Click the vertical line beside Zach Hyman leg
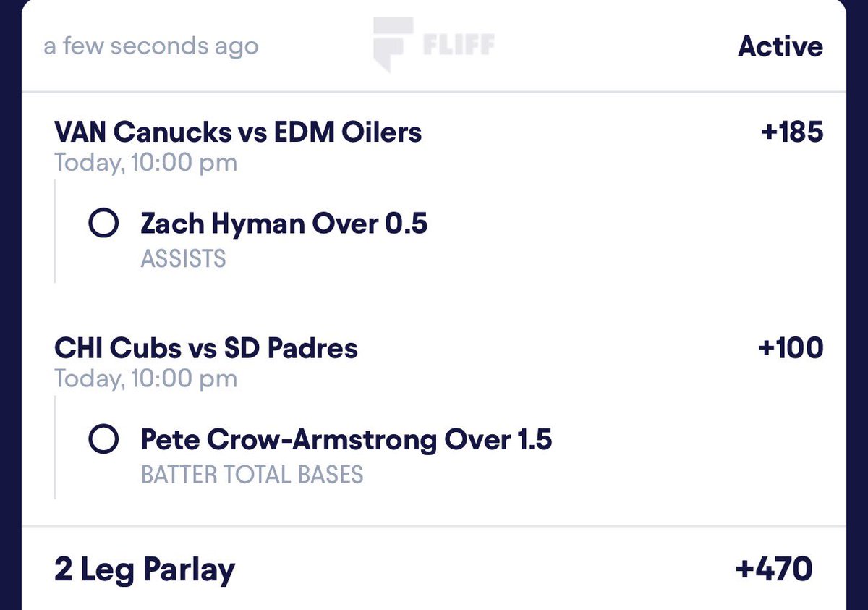Viewport: 868px width, 610px height. coord(56,232)
